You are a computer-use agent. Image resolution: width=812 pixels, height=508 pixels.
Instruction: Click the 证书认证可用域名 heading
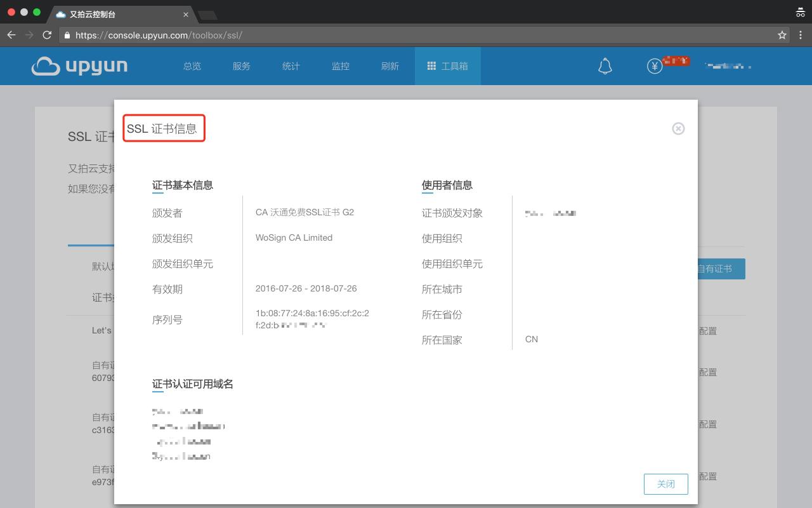pyautogui.click(x=193, y=384)
